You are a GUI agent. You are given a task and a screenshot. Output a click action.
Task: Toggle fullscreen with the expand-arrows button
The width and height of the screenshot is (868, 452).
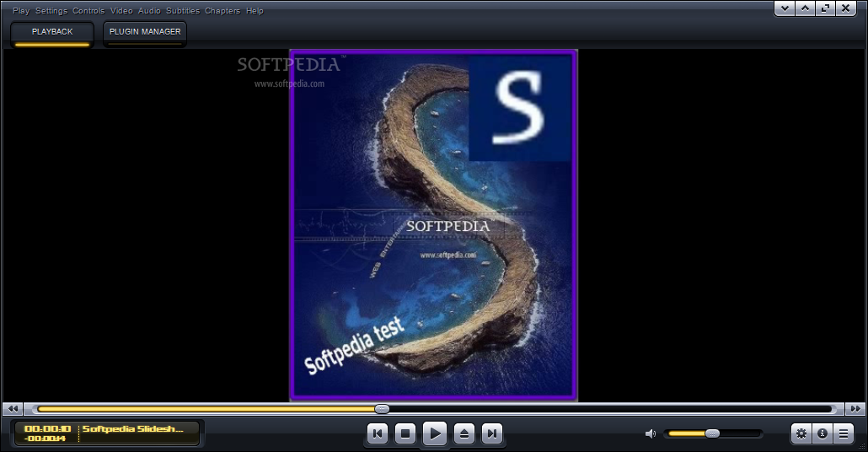click(x=825, y=8)
